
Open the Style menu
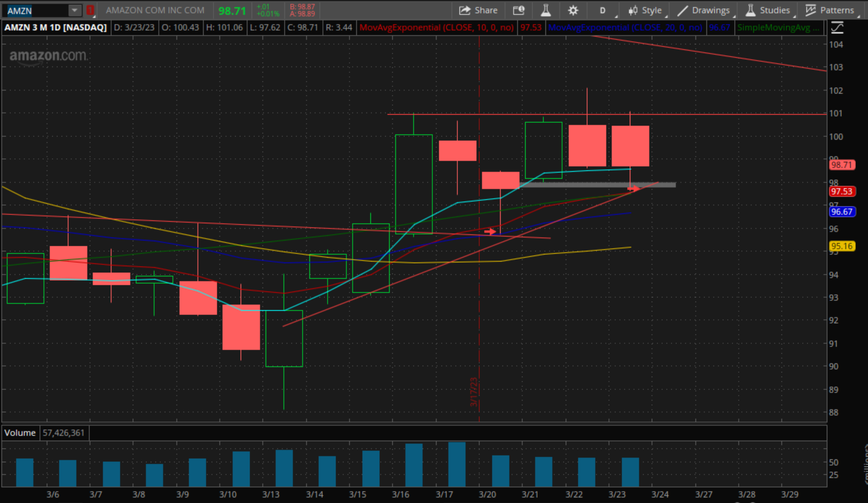tap(646, 10)
